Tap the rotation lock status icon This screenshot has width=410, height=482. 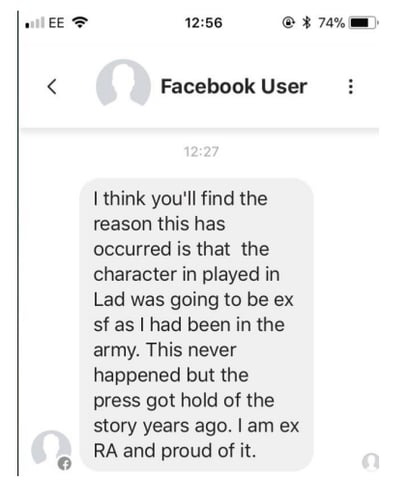pos(289,23)
